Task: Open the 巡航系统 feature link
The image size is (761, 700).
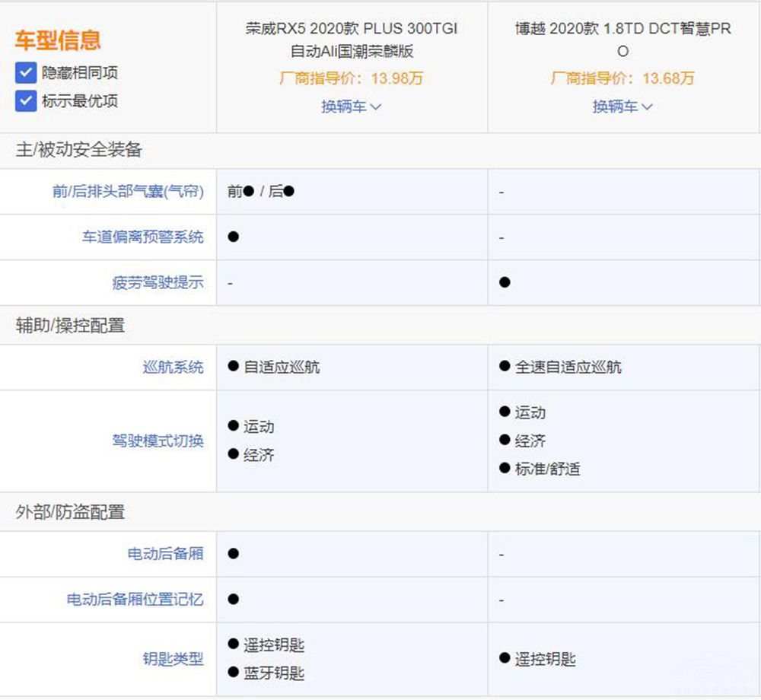Action: (174, 367)
